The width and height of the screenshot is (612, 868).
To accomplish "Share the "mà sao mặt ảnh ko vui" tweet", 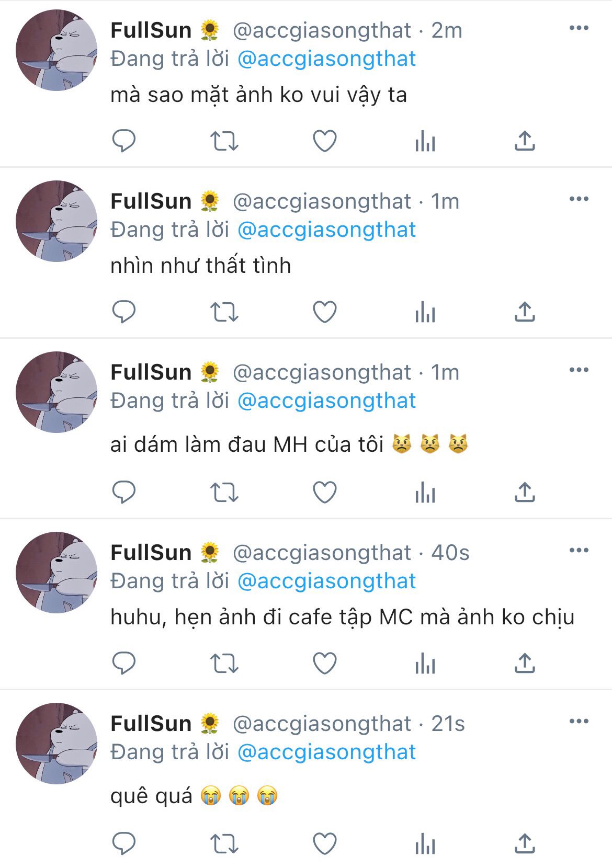I will [525, 141].
